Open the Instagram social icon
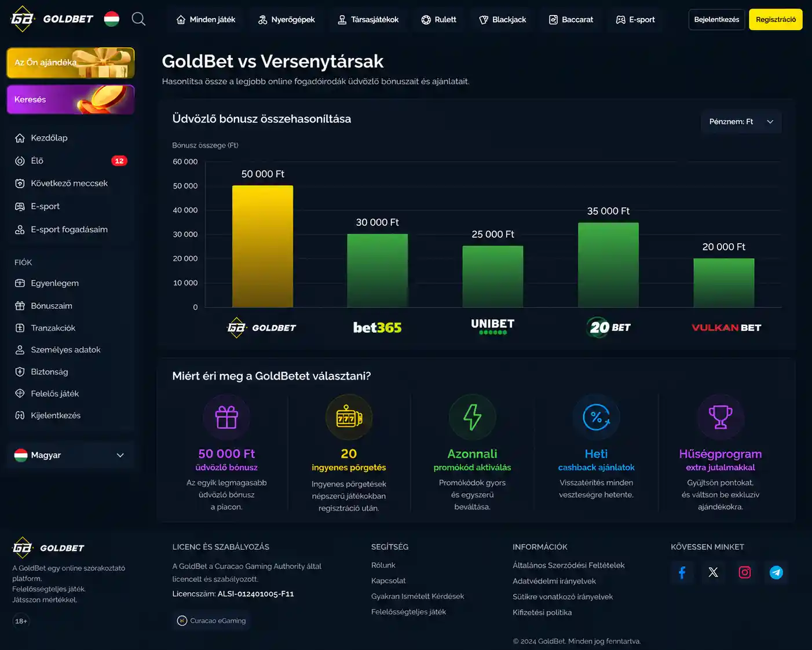The height and width of the screenshot is (650, 812). click(745, 572)
